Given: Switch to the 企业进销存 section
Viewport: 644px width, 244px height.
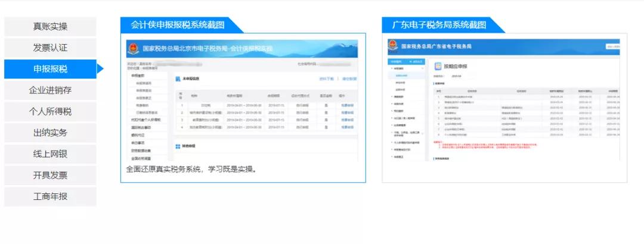Looking at the screenshot, I should pos(50,90).
